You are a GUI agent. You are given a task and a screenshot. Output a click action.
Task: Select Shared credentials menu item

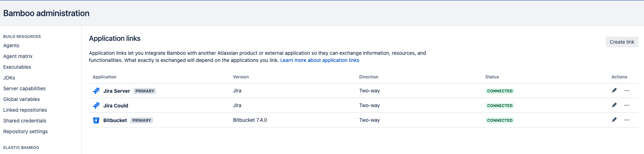[25, 121]
